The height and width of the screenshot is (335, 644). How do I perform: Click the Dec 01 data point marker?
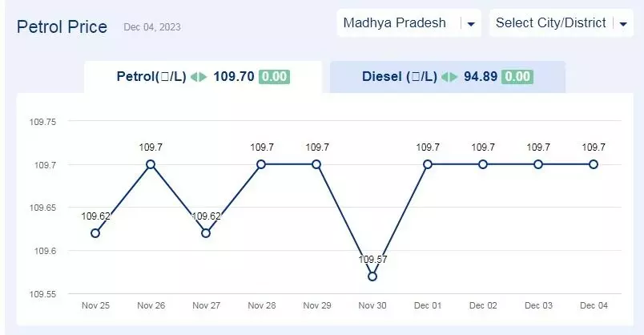428,164
